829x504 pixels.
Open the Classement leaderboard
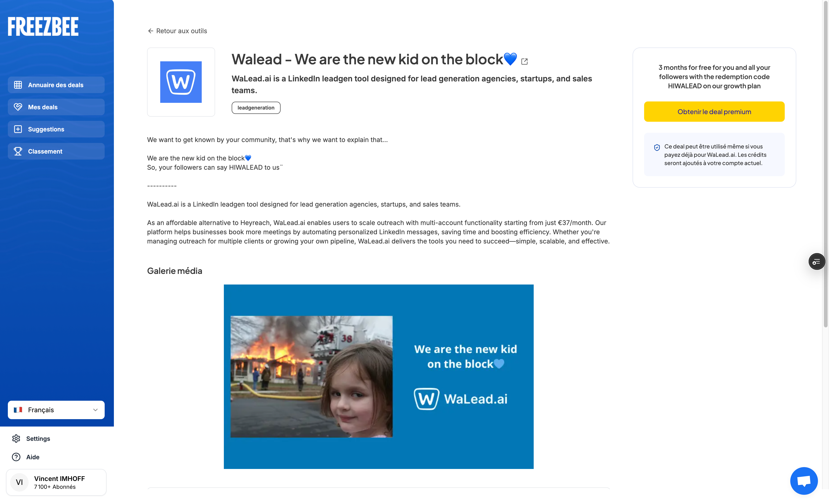tap(56, 151)
